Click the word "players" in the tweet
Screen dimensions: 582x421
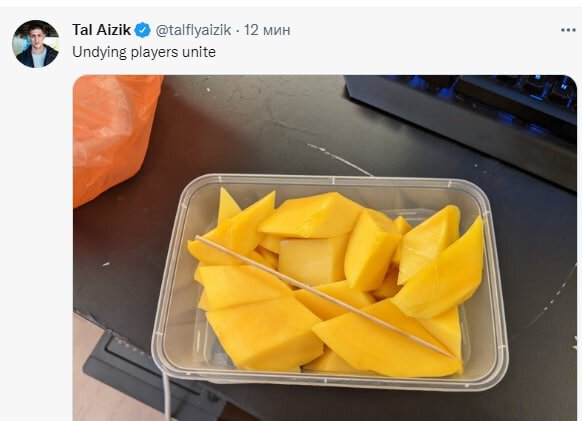tap(154, 52)
